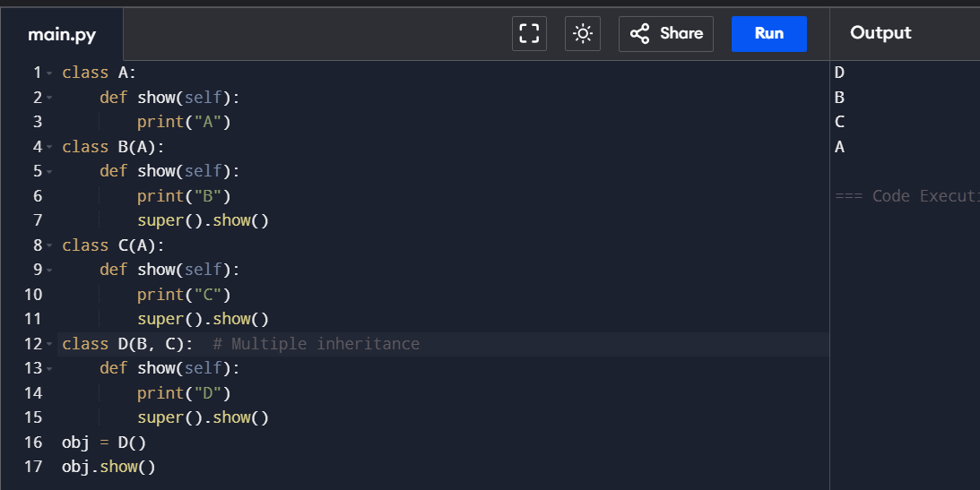Click the share network icon

point(639,34)
